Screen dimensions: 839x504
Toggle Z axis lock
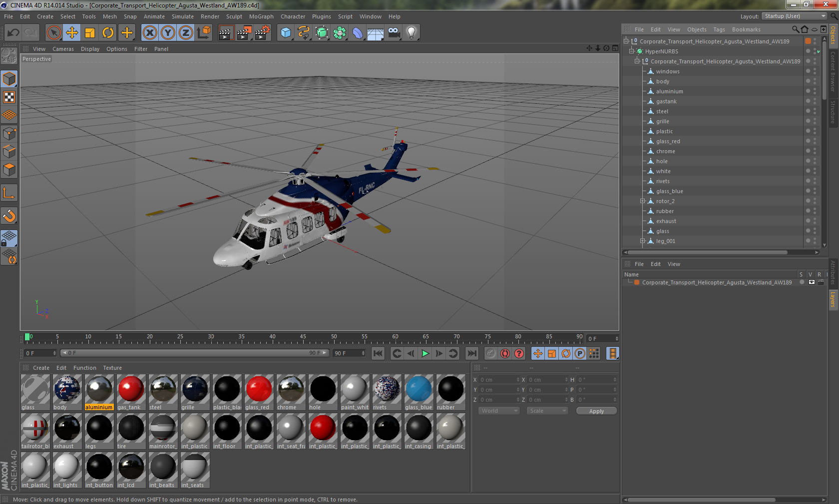pyautogui.click(x=186, y=33)
